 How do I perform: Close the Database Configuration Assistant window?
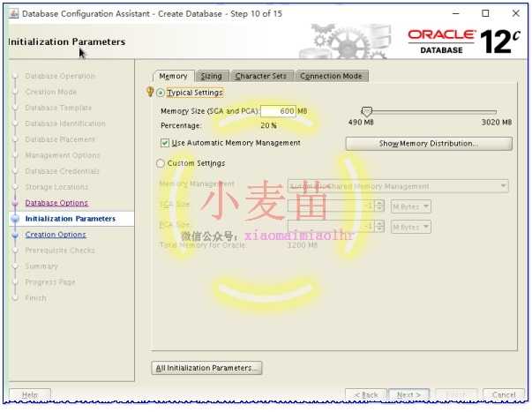516,13
